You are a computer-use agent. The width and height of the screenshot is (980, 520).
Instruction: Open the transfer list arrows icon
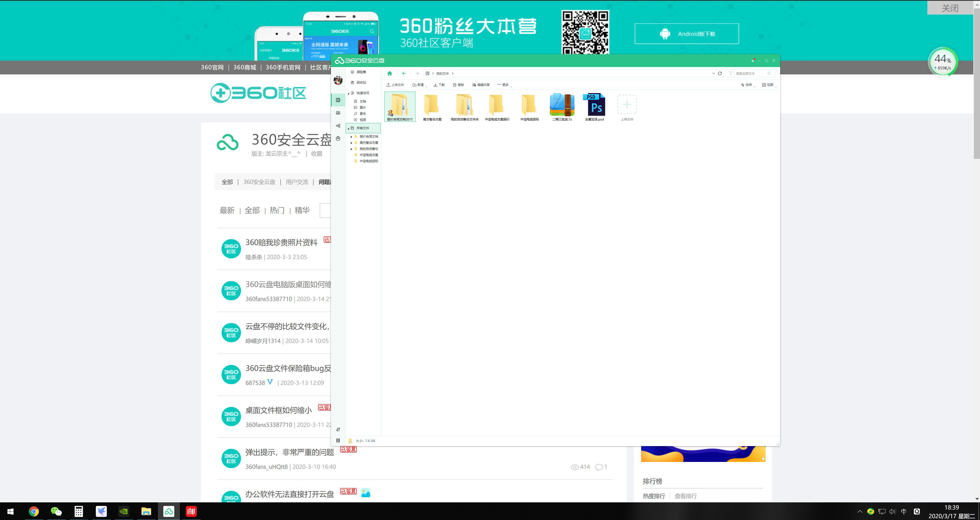[338, 429]
